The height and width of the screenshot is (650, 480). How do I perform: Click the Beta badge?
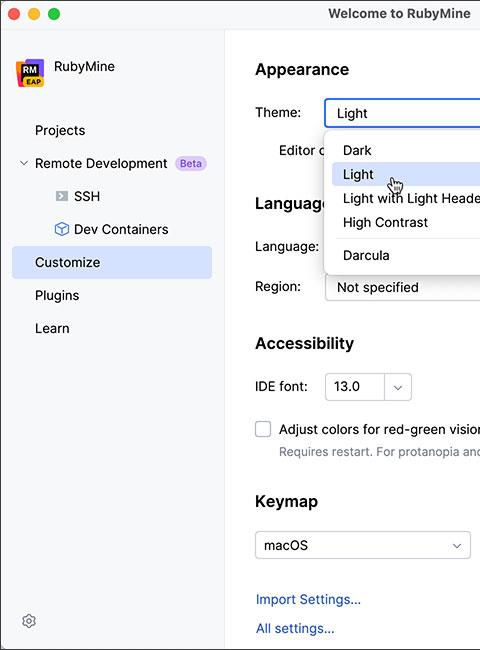click(191, 163)
